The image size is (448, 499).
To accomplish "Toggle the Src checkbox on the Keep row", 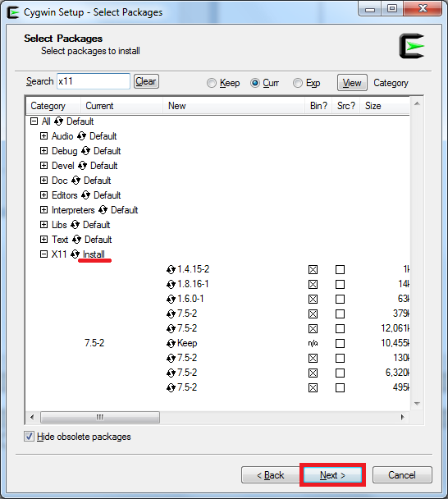I will tap(341, 343).
